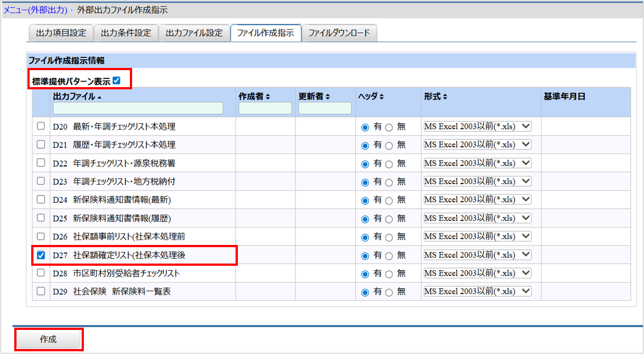644x354 pixels.
Task: Switch to 出力ファイル設定 tab
Action: pos(194,33)
